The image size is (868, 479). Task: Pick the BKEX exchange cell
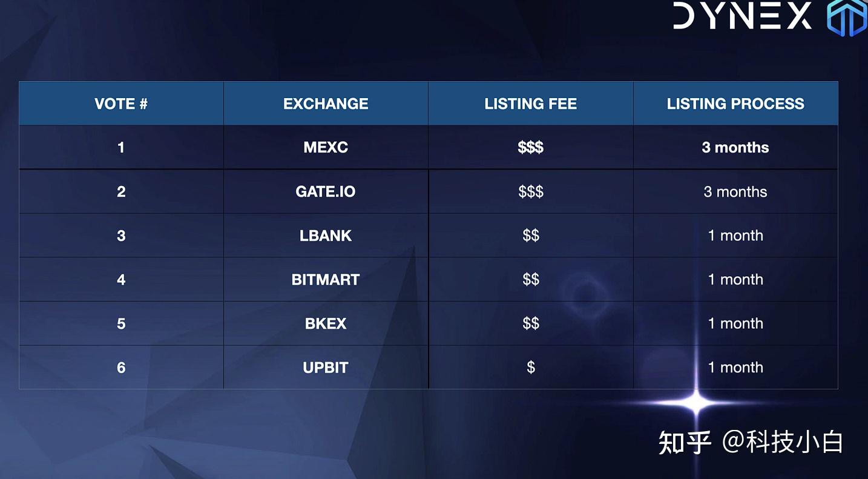click(326, 323)
